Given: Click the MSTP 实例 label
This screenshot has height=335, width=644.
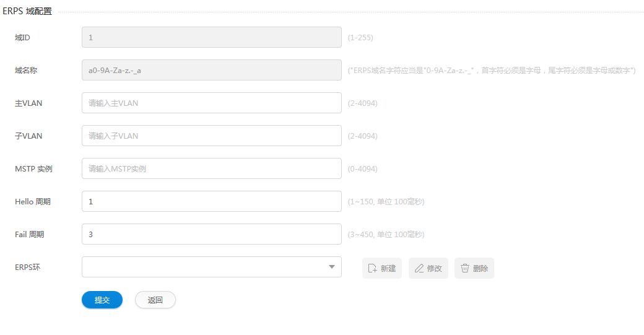Looking at the screenshot, I should coord(33,169).
